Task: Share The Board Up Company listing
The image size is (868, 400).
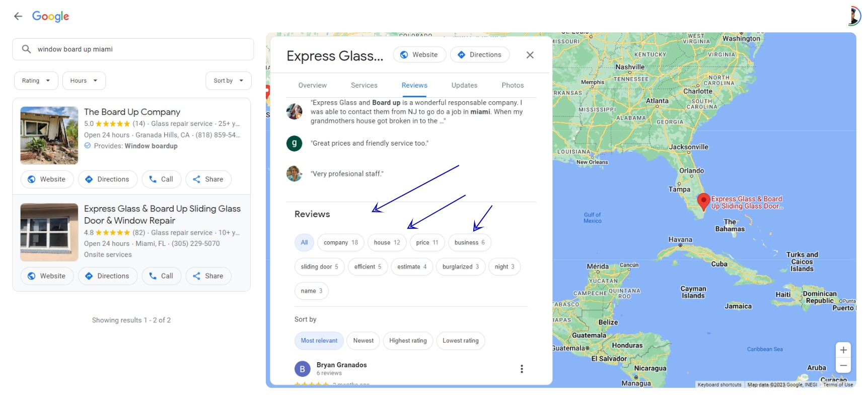Action: coord(208,179)
